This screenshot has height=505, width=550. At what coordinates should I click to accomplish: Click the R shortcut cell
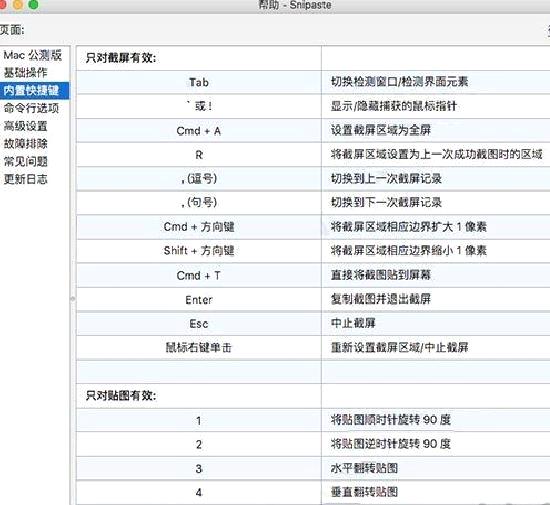click(199, 155)
